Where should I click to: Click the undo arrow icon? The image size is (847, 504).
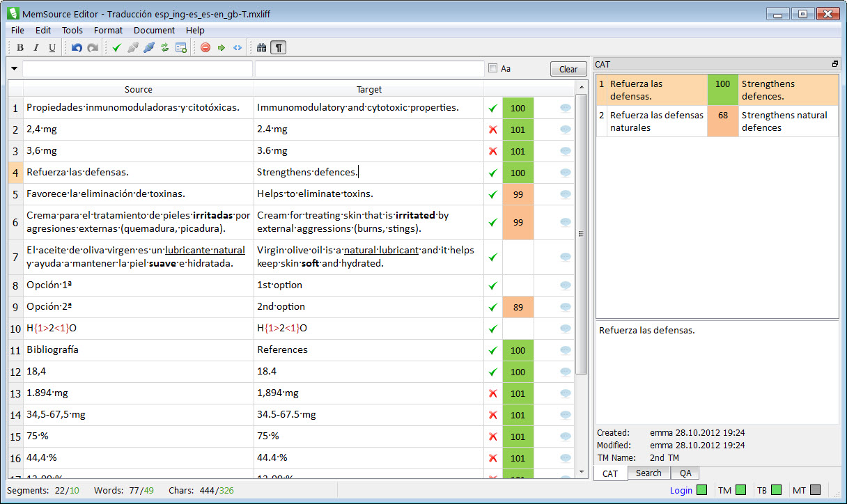(x=77, y=48)
